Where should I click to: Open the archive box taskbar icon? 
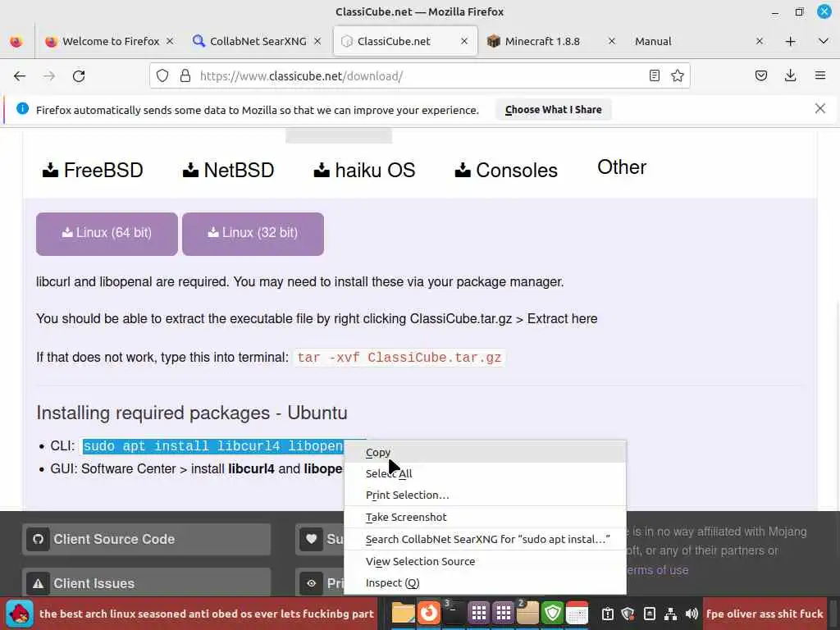pyautogui.click(x=527, y=614)
